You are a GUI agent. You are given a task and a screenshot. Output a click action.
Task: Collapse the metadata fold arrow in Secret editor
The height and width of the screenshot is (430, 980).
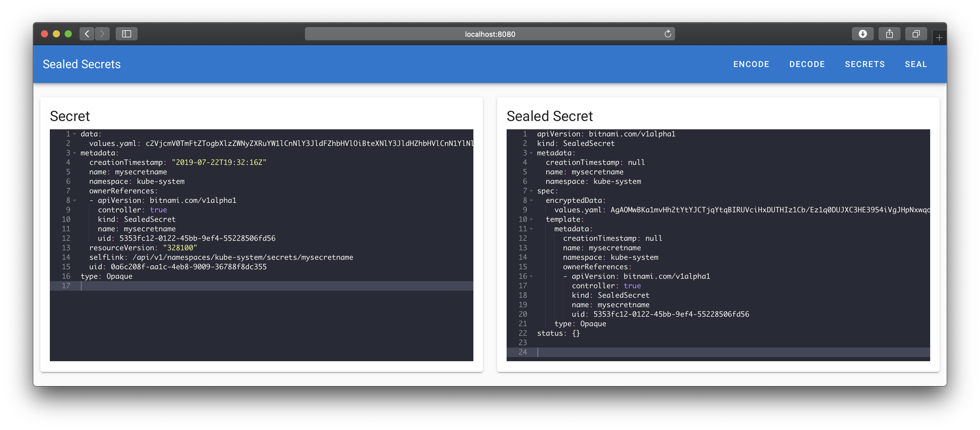(x=74, y=153)
